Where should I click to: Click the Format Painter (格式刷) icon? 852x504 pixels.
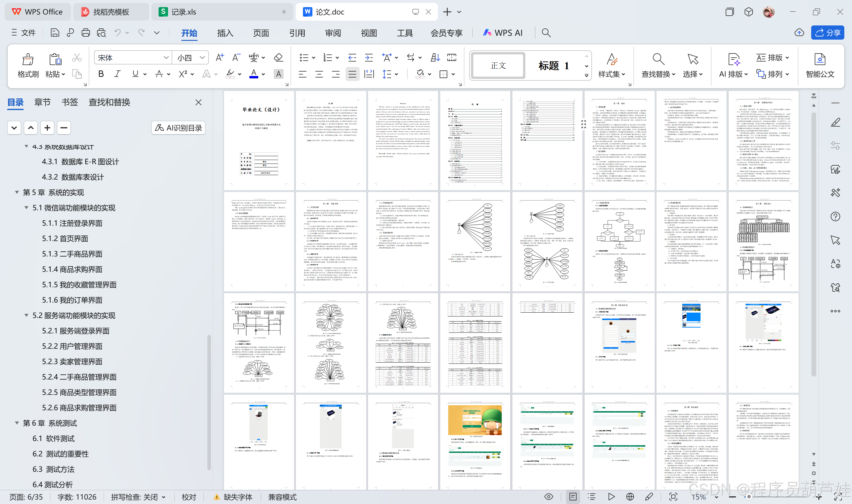pyautogui.click(x=28, y=59)
